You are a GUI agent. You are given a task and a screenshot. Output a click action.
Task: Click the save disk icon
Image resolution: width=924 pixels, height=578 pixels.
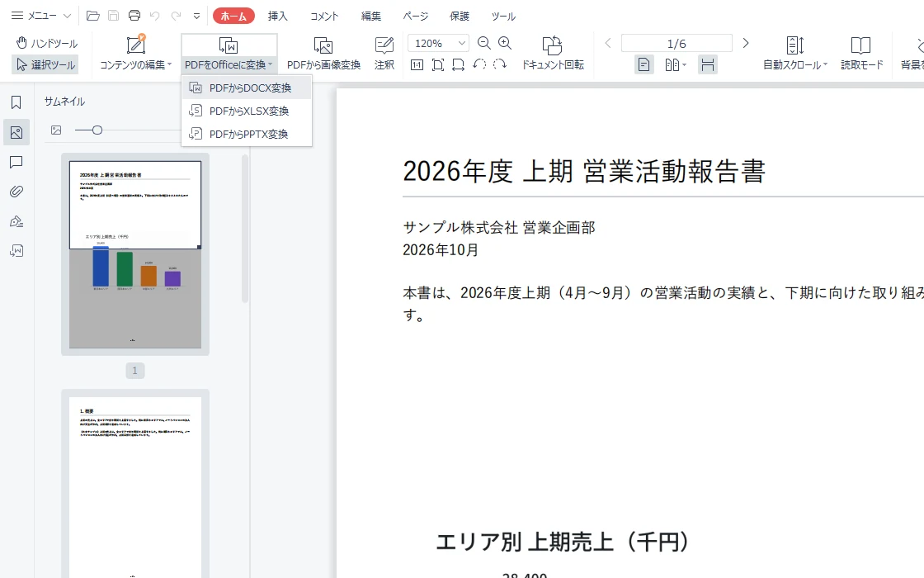click(113, 16)
